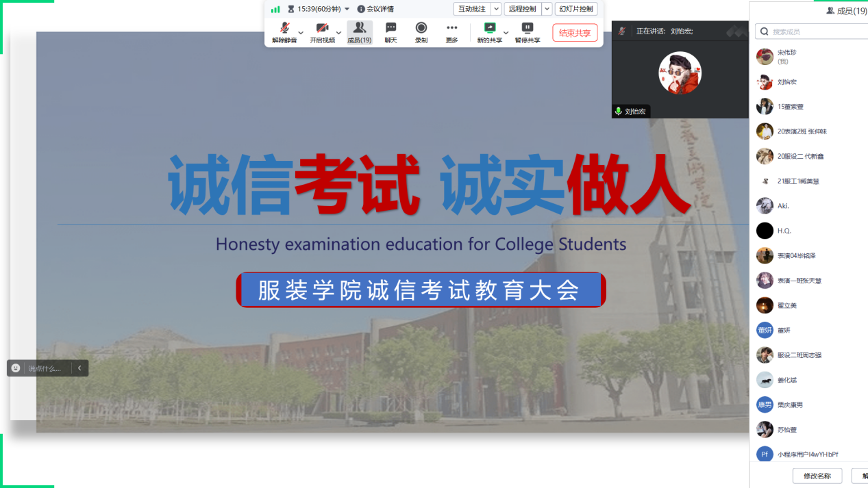Image resolution: width=868 pixels, height=488 pixels.
Task: Open the meeting timer 15:39 dropdown
Action: click(347, 9)
